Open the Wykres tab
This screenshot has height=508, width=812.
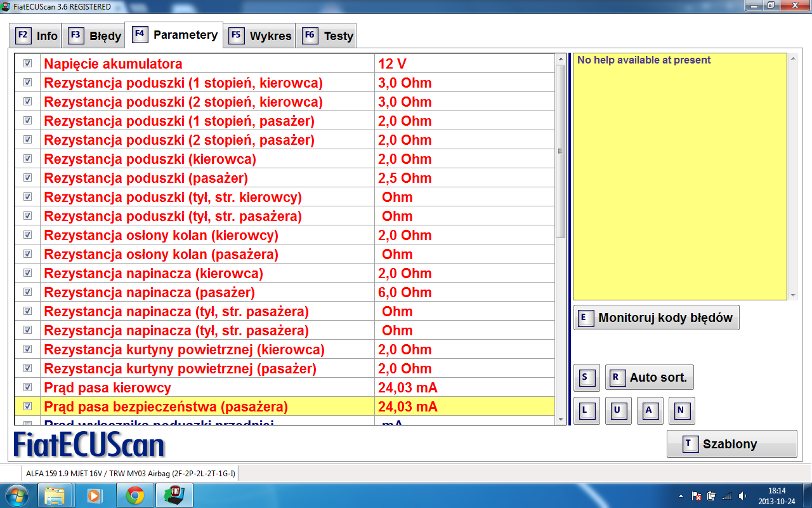click(x=261, y=36)
